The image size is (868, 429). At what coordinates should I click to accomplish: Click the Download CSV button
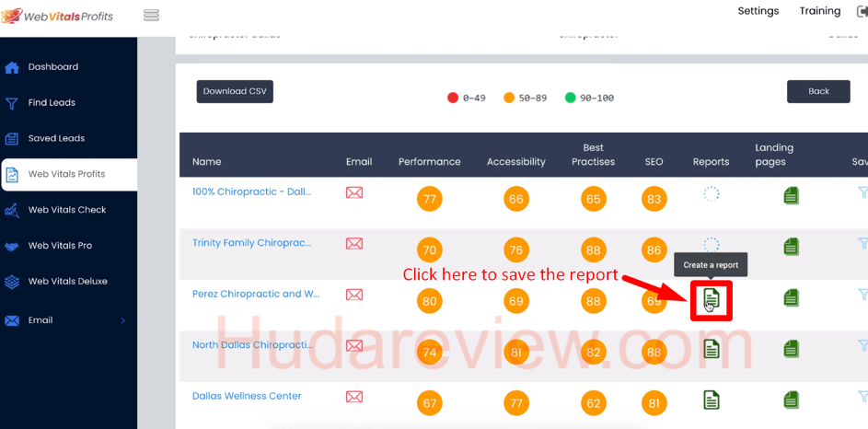tap(235, 91)
